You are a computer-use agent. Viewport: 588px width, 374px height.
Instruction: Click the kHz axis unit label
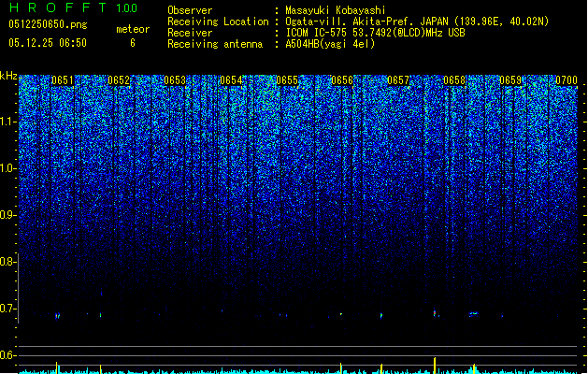[x=8, y=76]
